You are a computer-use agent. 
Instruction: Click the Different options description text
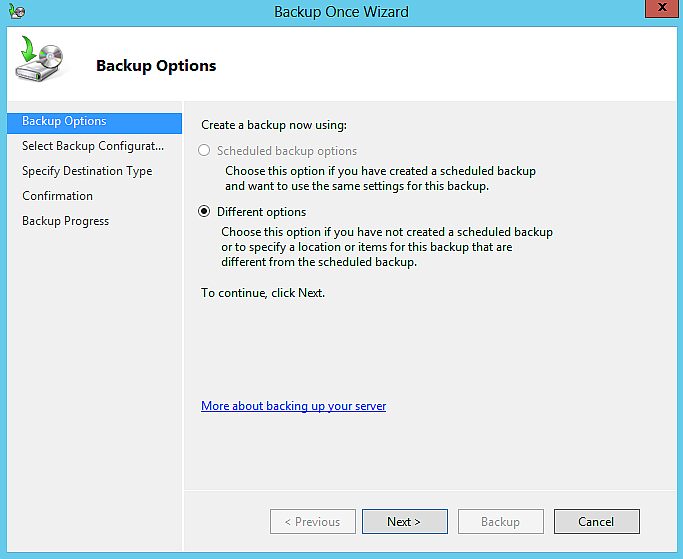[x=387, y=247]
